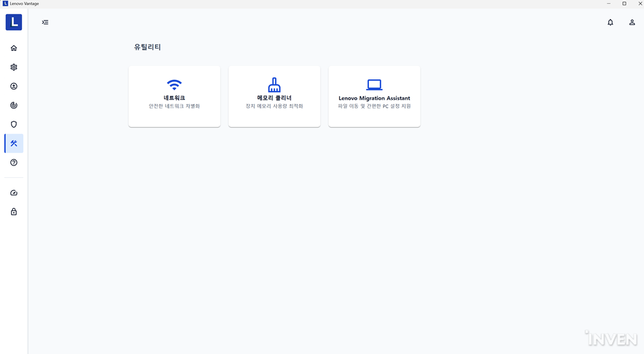
Task: Expand the sidebar navigation menu
Action: click(45, 22)
